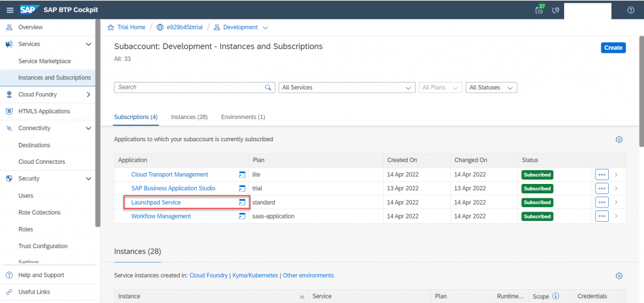Image resolution: width=644 pixels, height=303 pixels.
Task: Click Other environments link
Action: 308,275
